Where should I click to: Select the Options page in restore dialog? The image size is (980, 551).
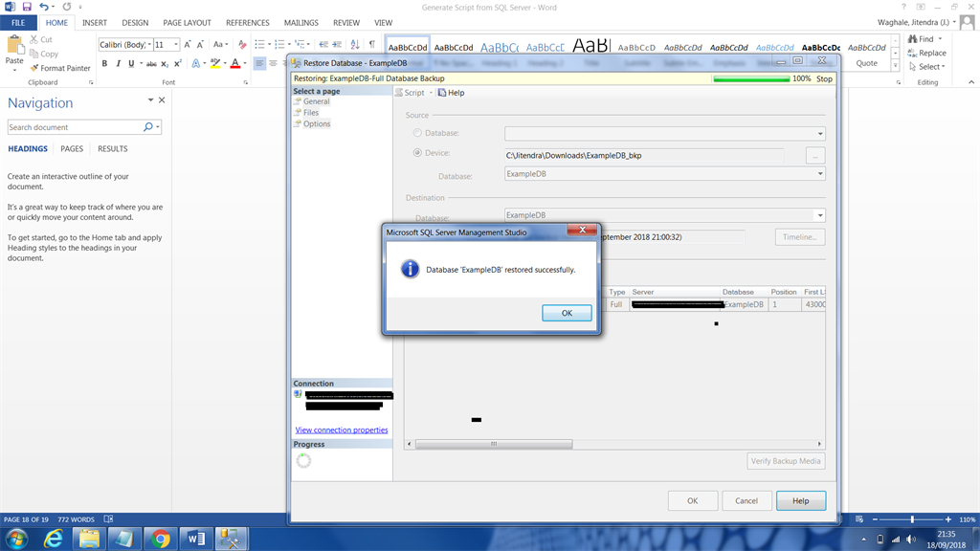tap(317, 123)
